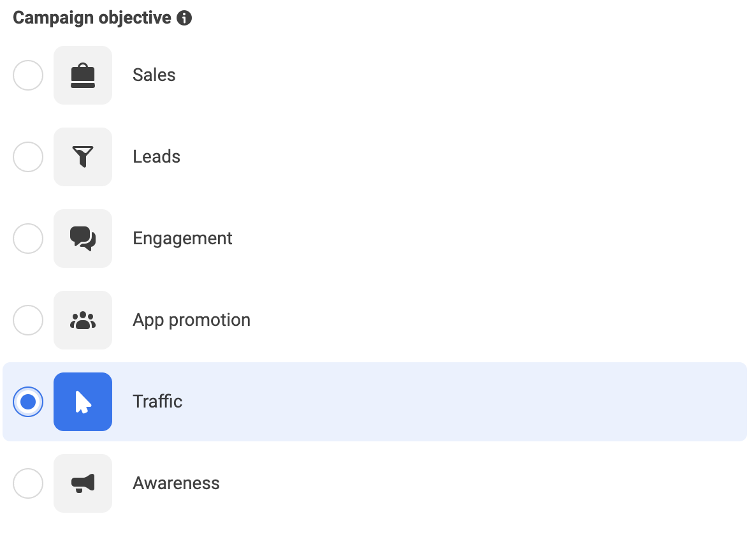The width and height of the screenshot is (756, 537).
Task: Click the App promotion people icon
Action: 83,320
